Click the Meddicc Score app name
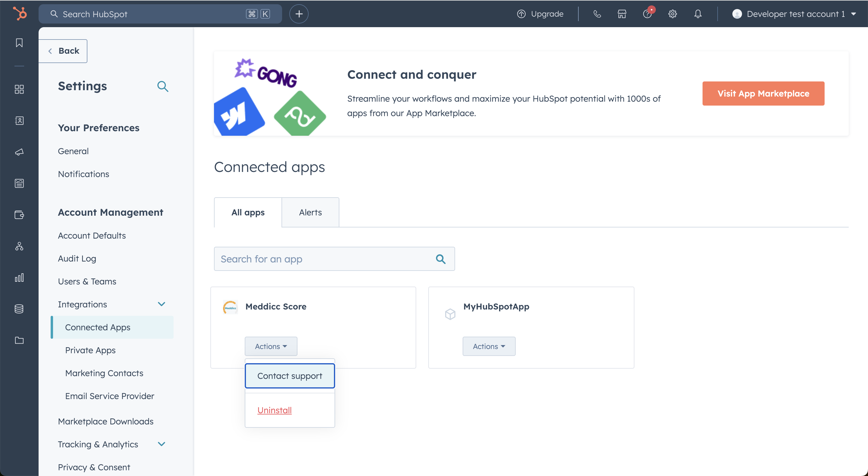This screenshot has width=868, height=476. coord(276,306)
